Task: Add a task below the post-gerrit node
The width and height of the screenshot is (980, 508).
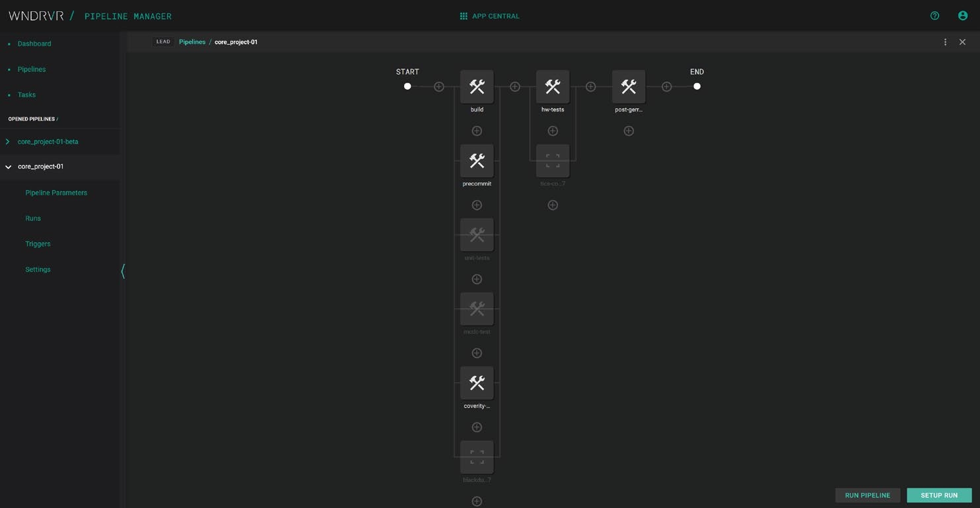Action: [x=628, y=131]
